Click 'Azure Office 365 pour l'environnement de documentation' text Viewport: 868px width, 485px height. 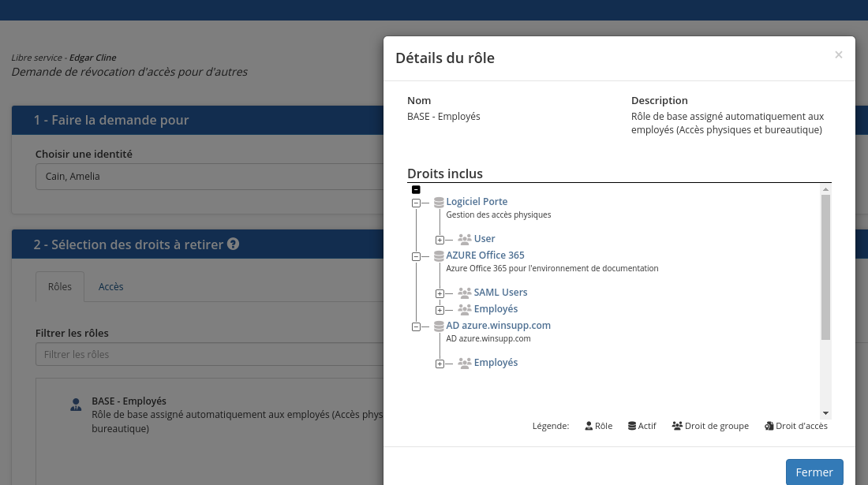[552, 268]
